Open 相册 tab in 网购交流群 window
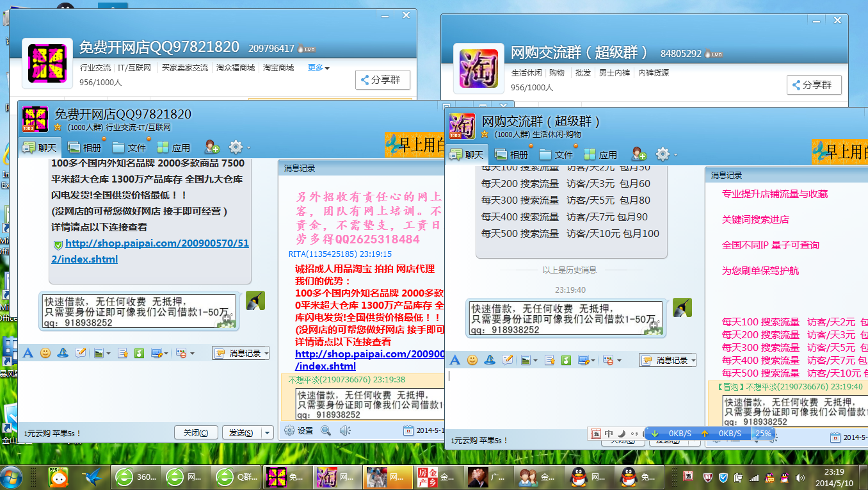This screenshot has height=490, width=868. coord(511,154)
